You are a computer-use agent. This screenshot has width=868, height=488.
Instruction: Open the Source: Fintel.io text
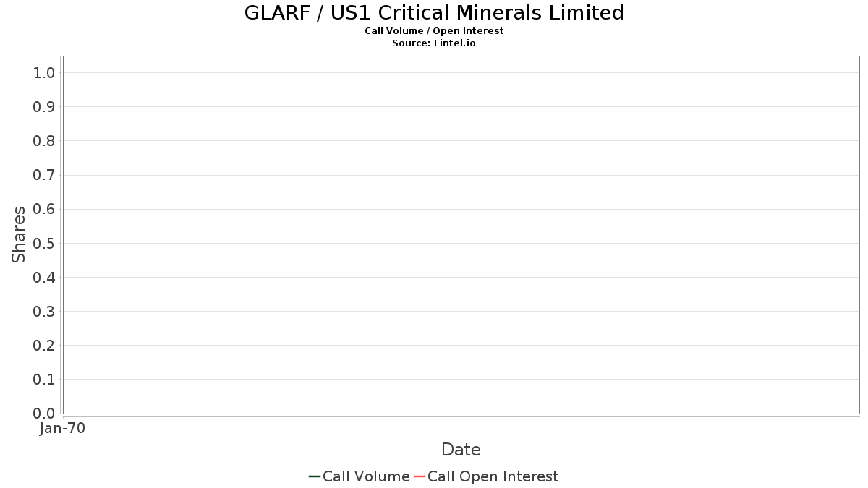434,43
